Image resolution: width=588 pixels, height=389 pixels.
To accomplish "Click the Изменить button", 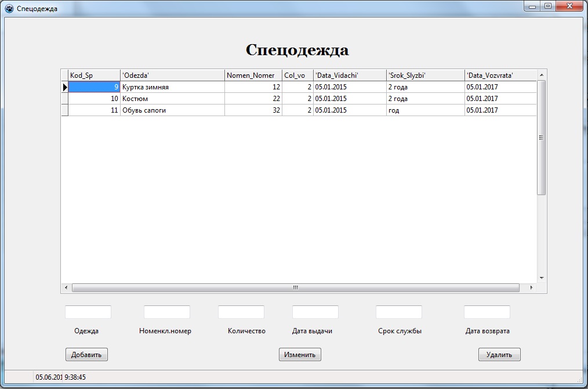I will [x=300, y=355].
